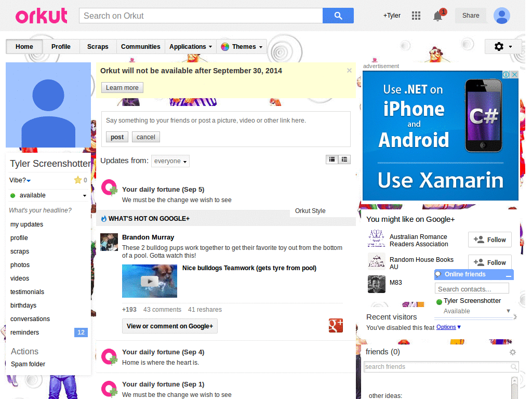Click the Share button in header
This screenshot has height=399, width=532.
471,16
